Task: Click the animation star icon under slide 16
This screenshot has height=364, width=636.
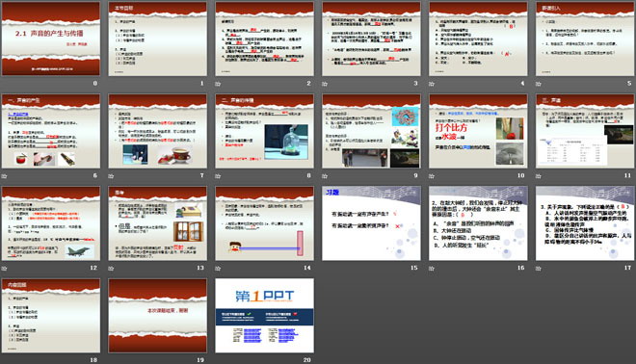Action: tap(432, 269)
